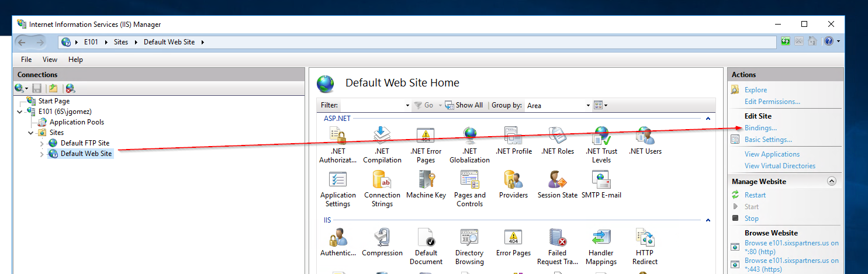868x274 pixels.
Task: Open Failed Request Tracing feature
Action: click(x=558, y=247)
